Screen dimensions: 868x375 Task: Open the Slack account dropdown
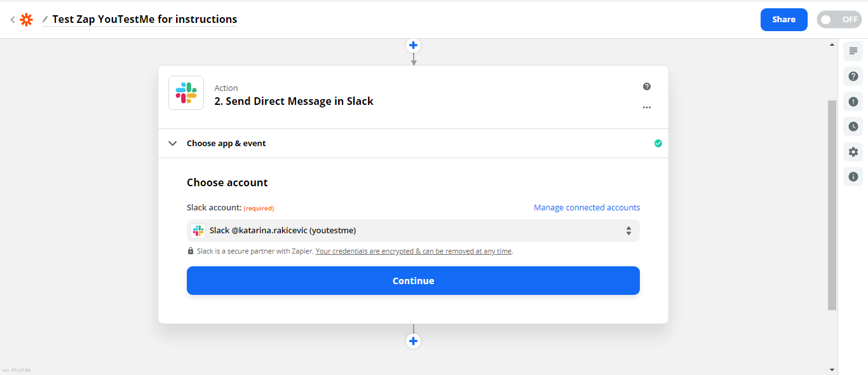(413, 231)
